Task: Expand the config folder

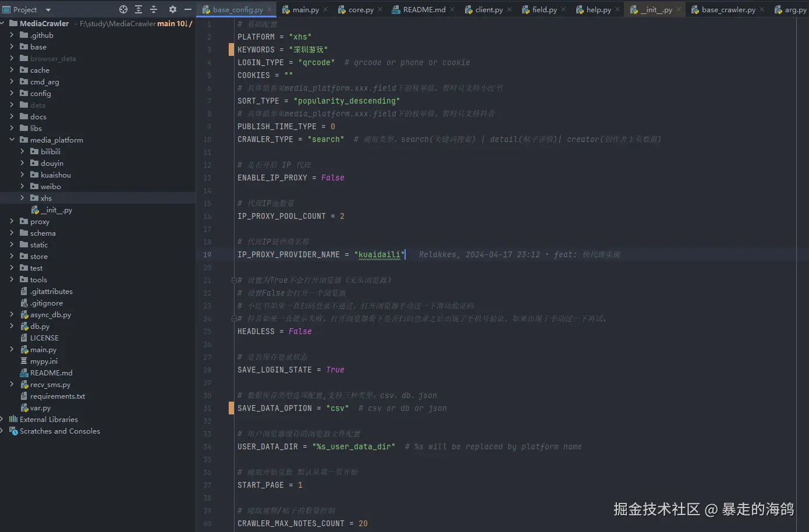Action: 12,93
